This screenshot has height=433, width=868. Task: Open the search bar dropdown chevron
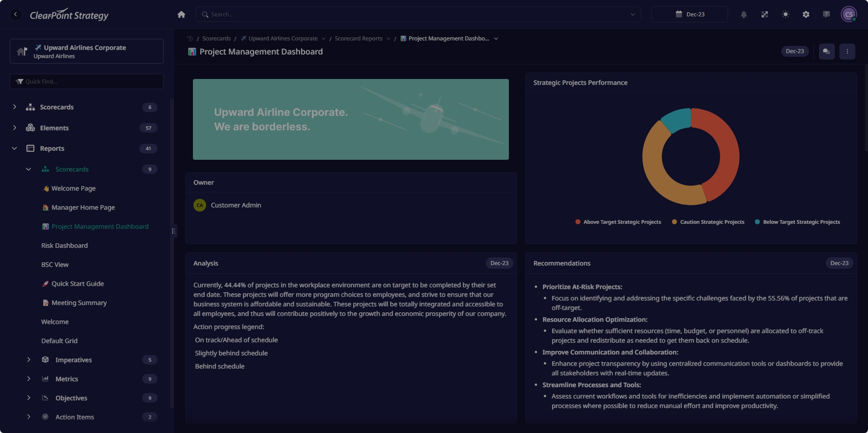click(x=632, y=15)
